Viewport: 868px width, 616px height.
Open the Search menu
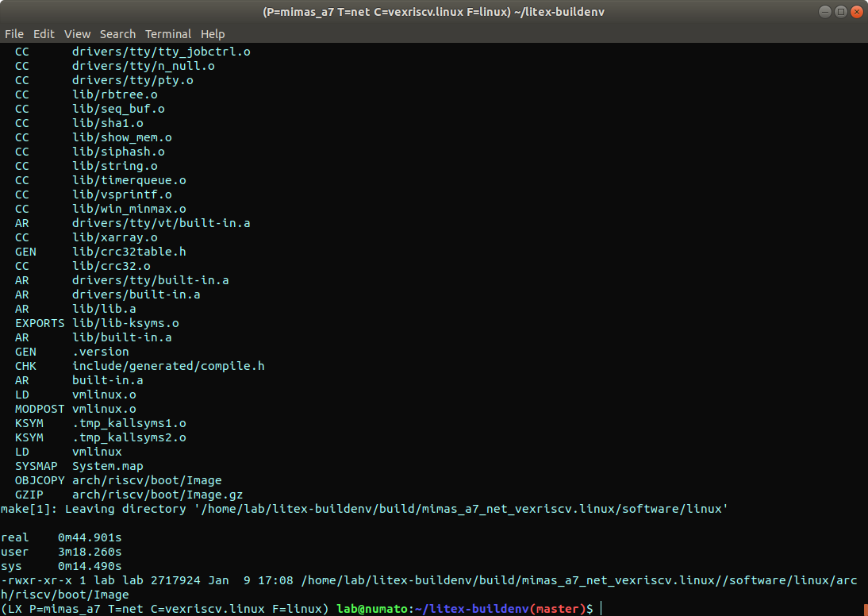[117, 34]
